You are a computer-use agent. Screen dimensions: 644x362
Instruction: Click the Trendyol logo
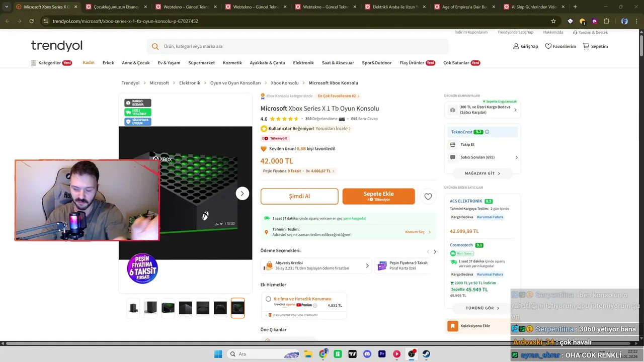point(56,46)
